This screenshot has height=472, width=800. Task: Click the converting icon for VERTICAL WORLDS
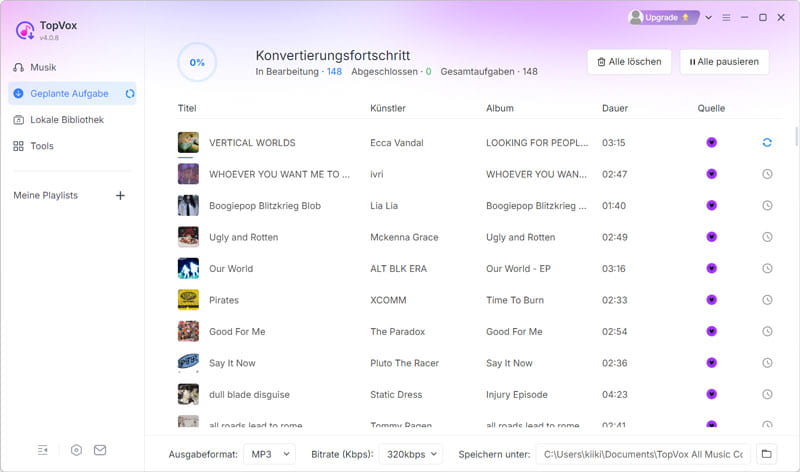point(767,142)
